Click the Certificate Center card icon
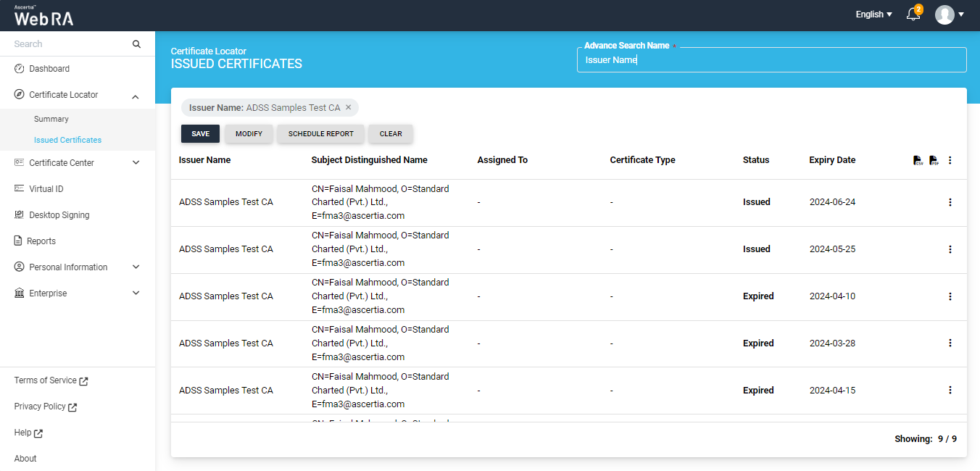980x471 pixels. pos(20,163)
